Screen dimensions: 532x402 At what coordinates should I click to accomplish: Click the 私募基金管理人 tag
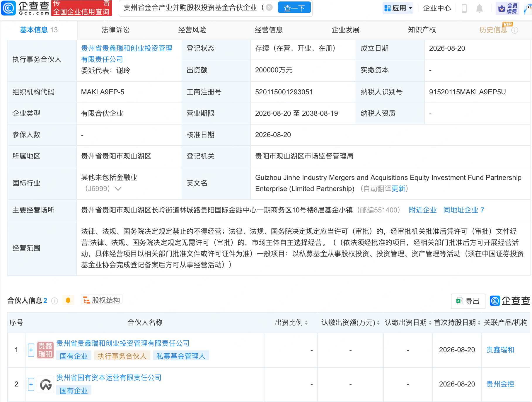[x=181, y=356]
